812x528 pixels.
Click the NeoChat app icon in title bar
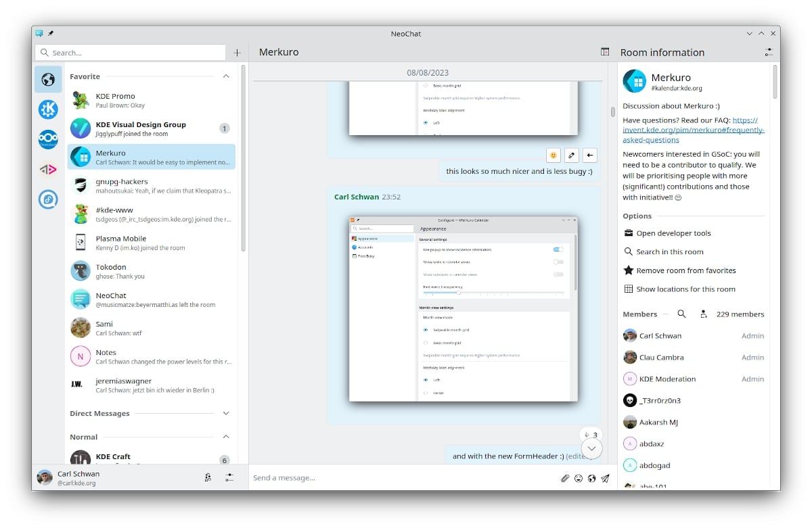39,33
